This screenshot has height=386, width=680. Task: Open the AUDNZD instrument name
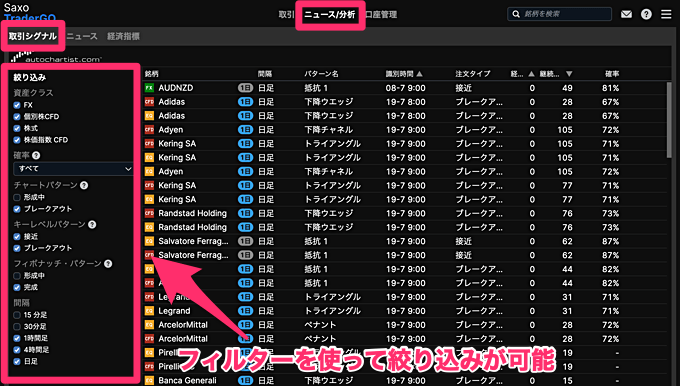pos(176,88)
